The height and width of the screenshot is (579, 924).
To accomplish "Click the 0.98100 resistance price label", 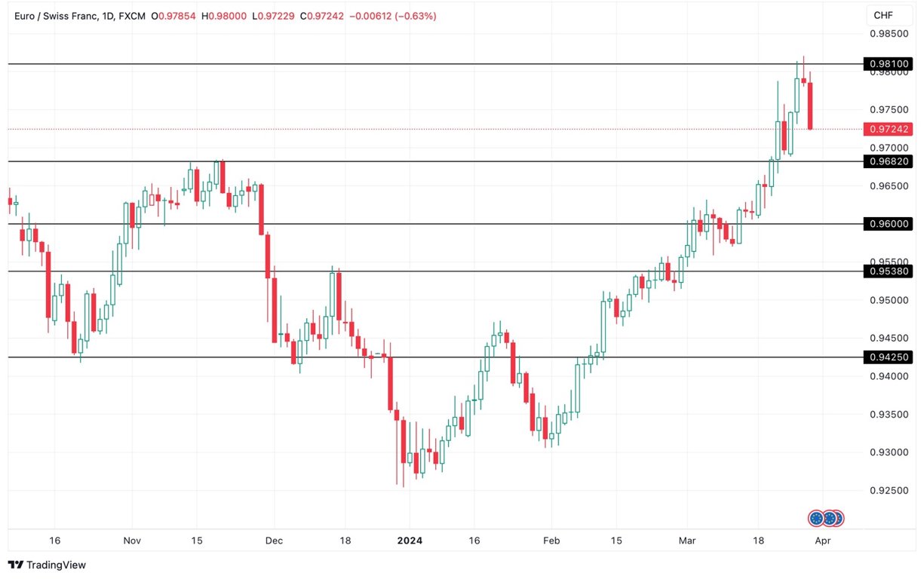I will [x=889, y=64].
